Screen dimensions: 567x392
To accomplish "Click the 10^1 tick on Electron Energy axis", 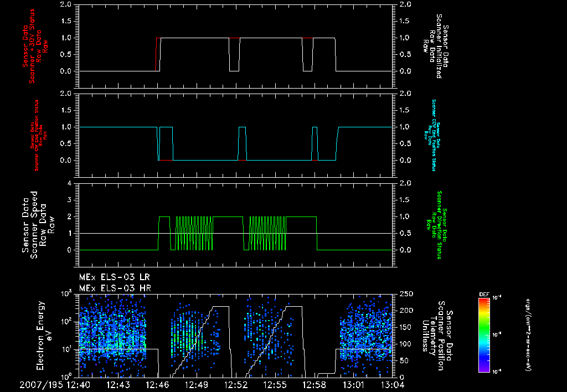I will point(66,349).
